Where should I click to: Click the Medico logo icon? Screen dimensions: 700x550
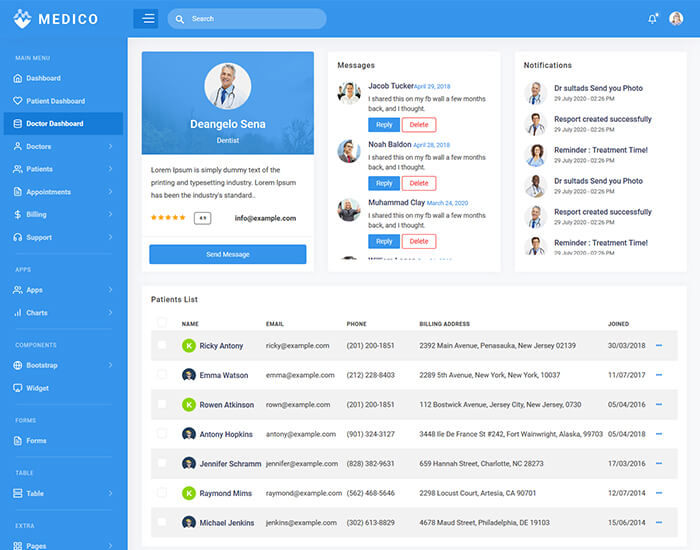coord(20,18)
